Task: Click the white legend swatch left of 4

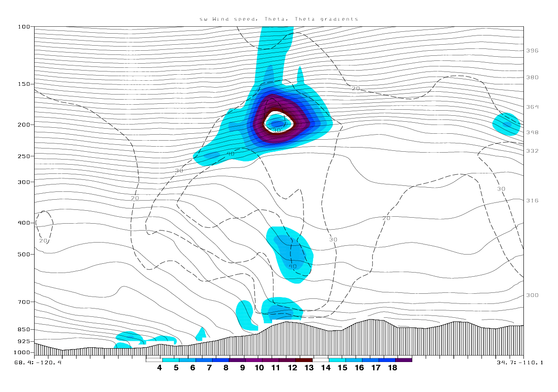Action: pyautogui.click(x=154, y=360)
